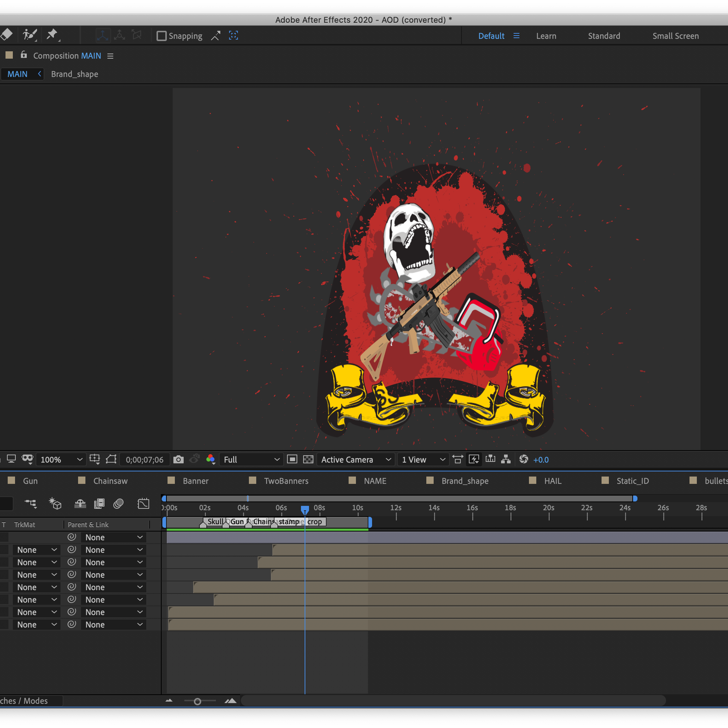Select the Roto Brush tool

click(29, 35)
